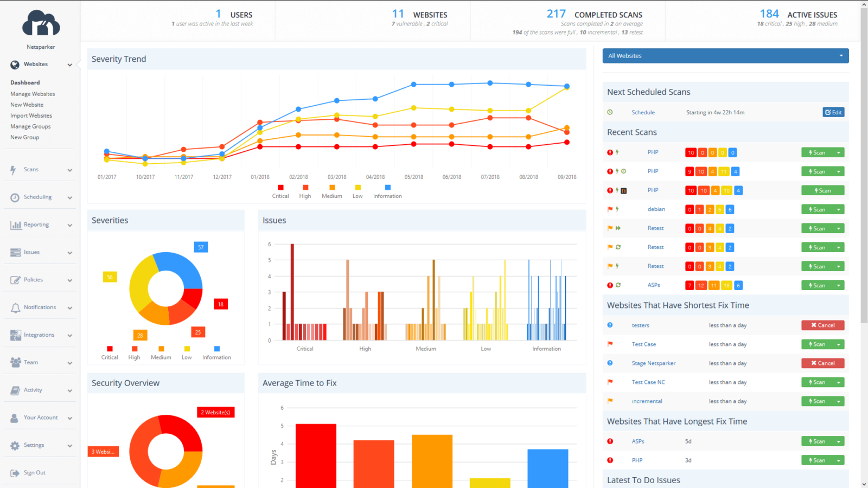Select the Notifications bell icon
Viewport: 868px width, 488px height.
(x=15, y=307)
